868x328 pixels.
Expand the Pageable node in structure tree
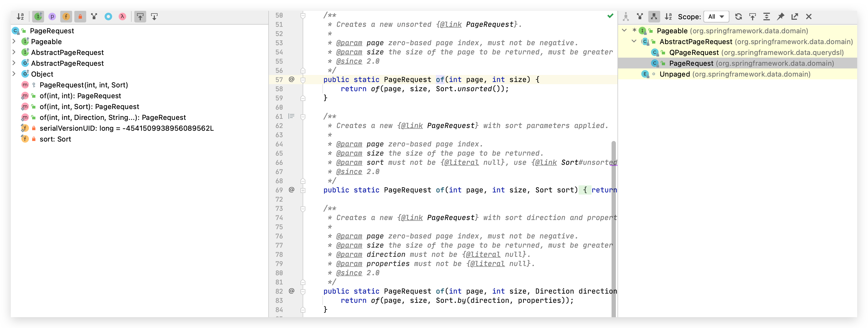(x=14, y=41)
